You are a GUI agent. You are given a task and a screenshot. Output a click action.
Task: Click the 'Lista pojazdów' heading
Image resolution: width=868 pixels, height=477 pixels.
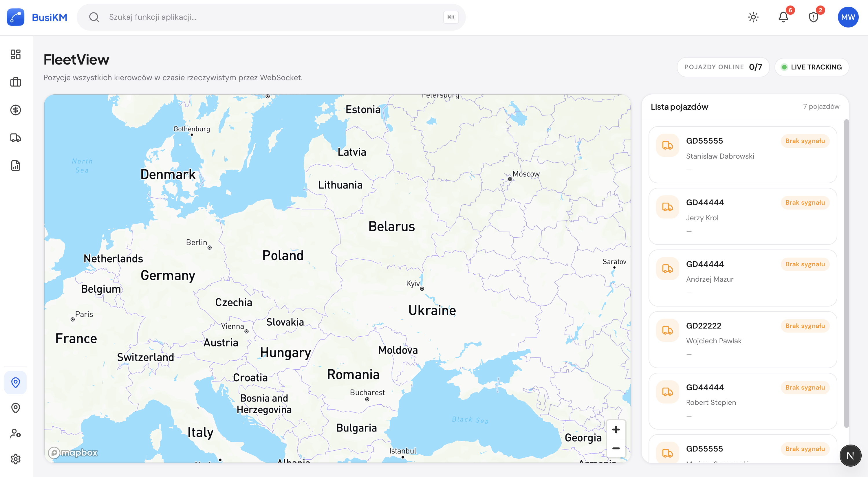point(679,107)
